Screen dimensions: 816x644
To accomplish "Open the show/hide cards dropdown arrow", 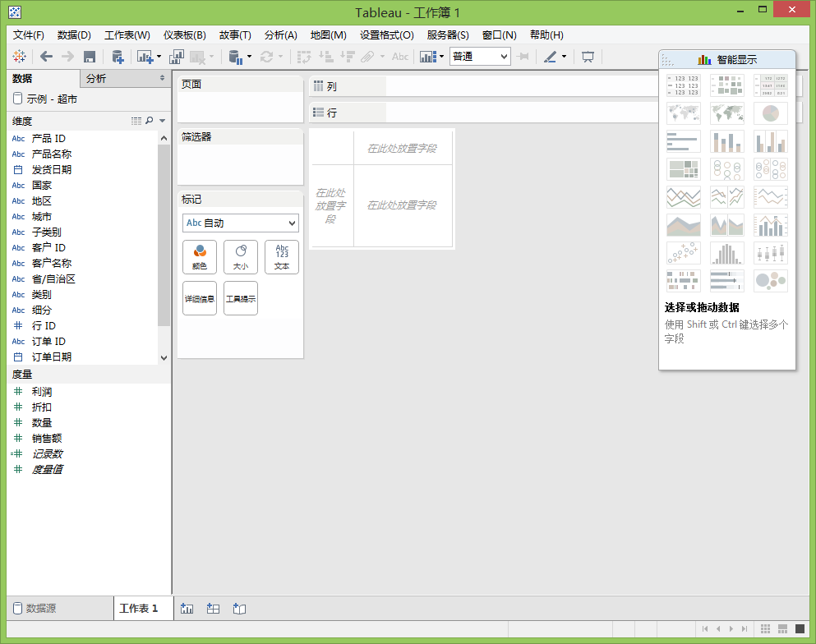I will point(442,56).
